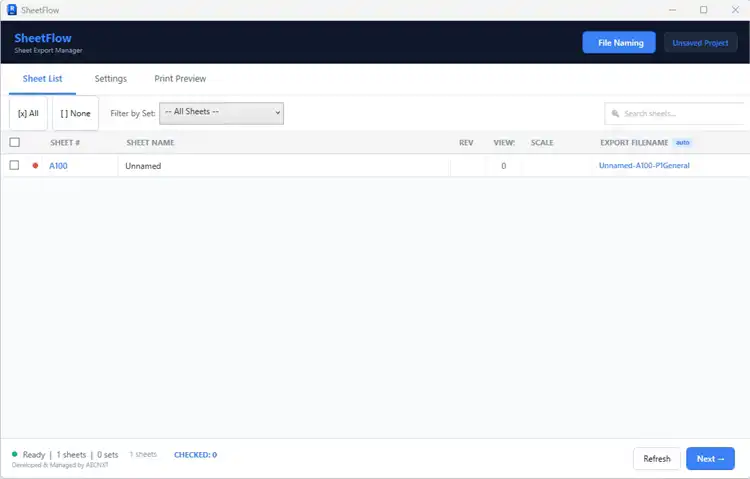Open the File Naming button
Viewport: 750px width, 479px height.
pyautogui.click(x=619, y=43)
